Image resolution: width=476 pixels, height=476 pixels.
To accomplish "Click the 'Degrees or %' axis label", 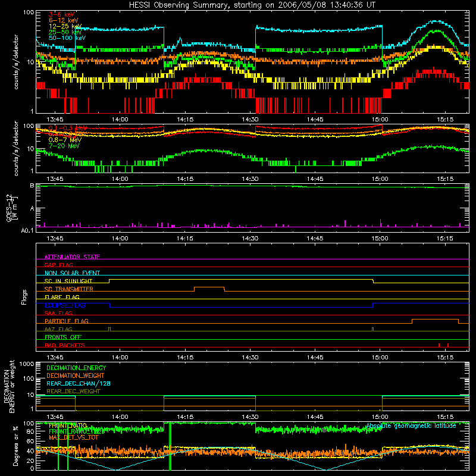I will tap(15, 446).
